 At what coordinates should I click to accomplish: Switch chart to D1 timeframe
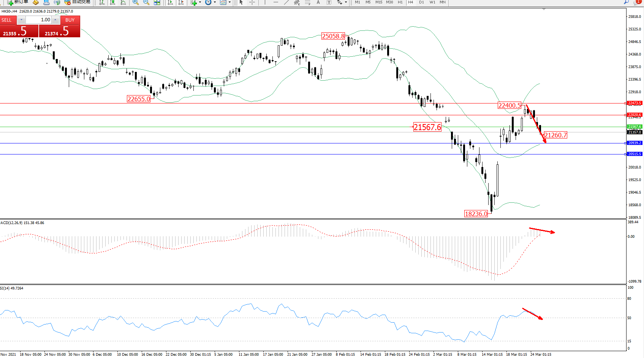pos(421,2)
